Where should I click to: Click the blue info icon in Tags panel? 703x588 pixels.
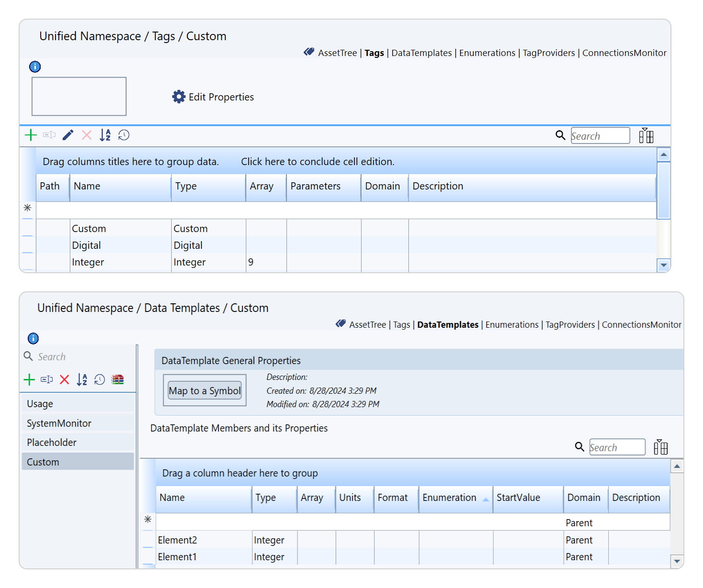[x=35, y=67]
